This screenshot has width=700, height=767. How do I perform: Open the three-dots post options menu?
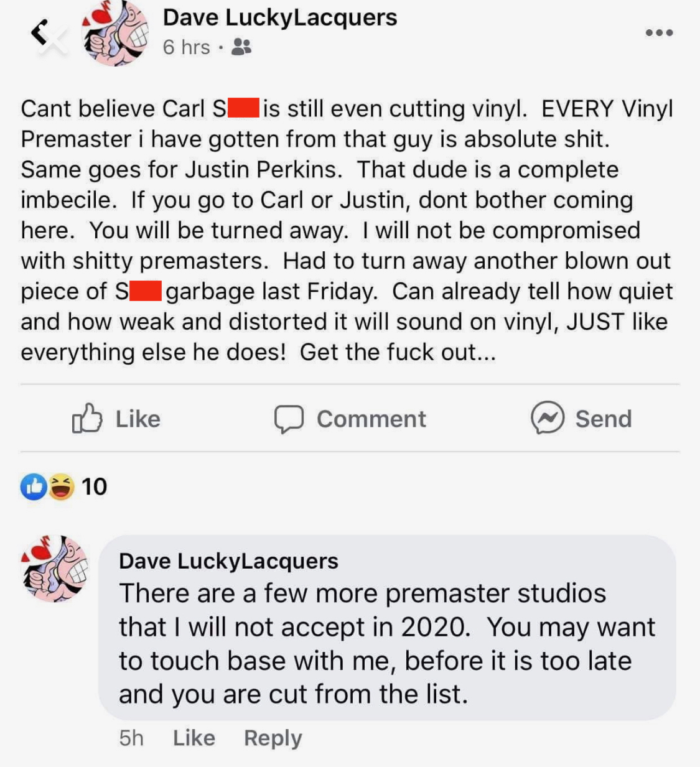(x=659, y=32)
